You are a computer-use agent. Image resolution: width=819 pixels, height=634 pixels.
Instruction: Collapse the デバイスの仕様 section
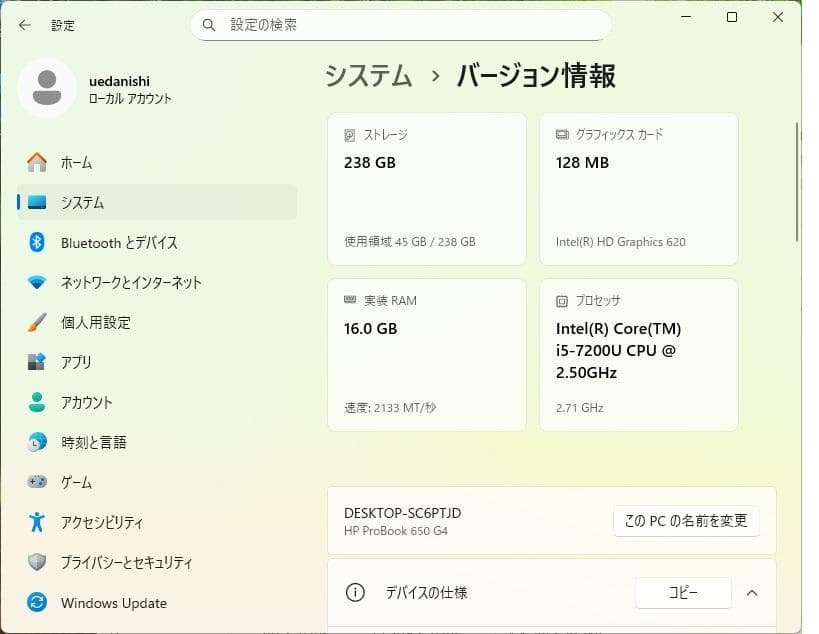point(752,593)
